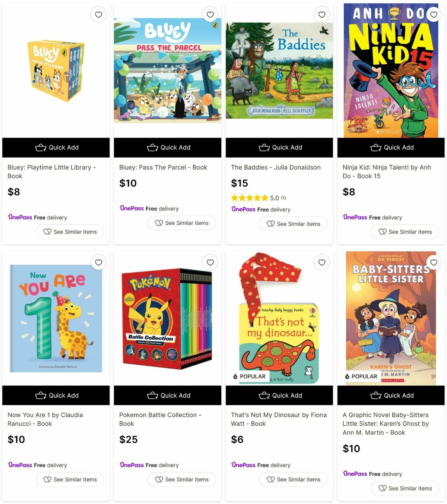Click the heart icon on Karen's Ghost graphic novel
The height and width of the screenshot is (504, 447).
[434, 262]
